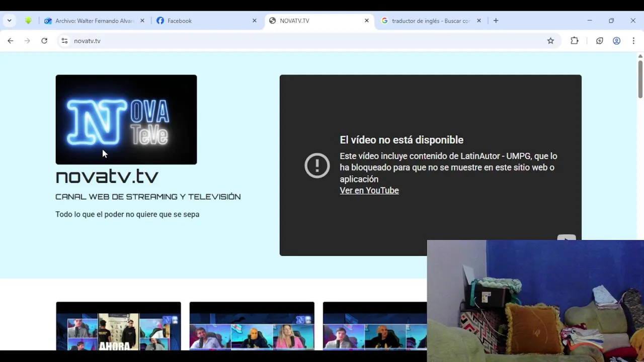Open the Chrome three-dot menu
Image resolution: width=644 pixels, height=362 pixels.
coord(633,41)
